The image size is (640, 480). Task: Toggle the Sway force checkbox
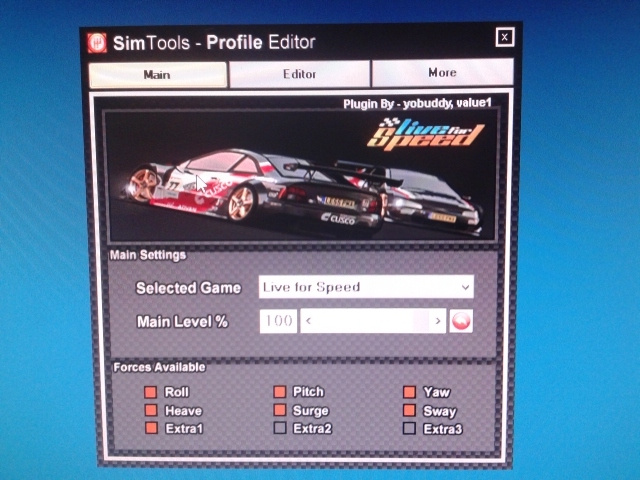pyautogui.click(x=409, y=410)
